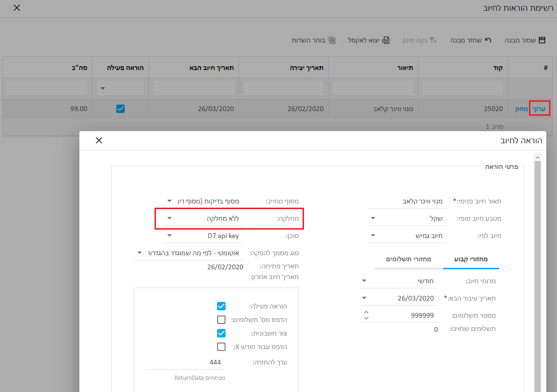Expand the מרווחי חיוב interval dropdown
The height and width of the screenshot is (392, 557).
pos(364,281)
